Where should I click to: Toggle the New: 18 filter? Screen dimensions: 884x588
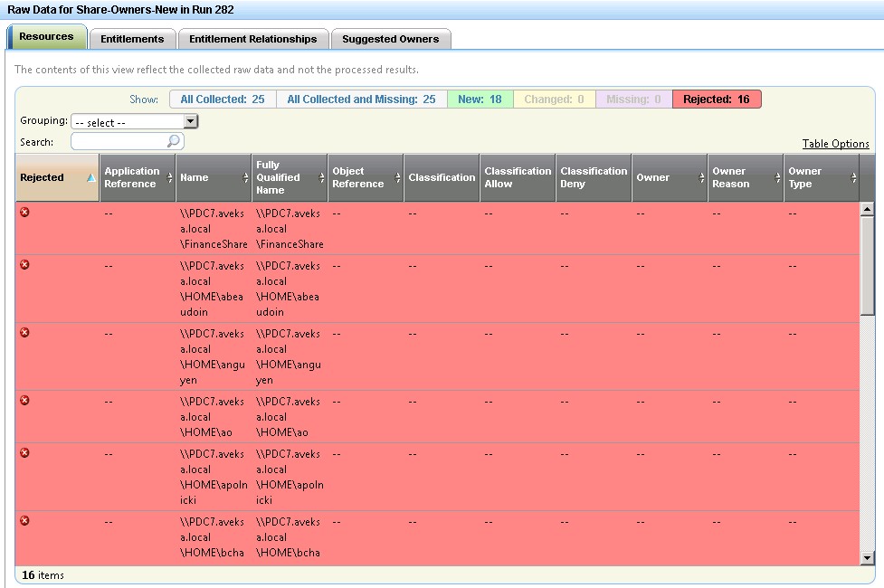pos(480,100)
